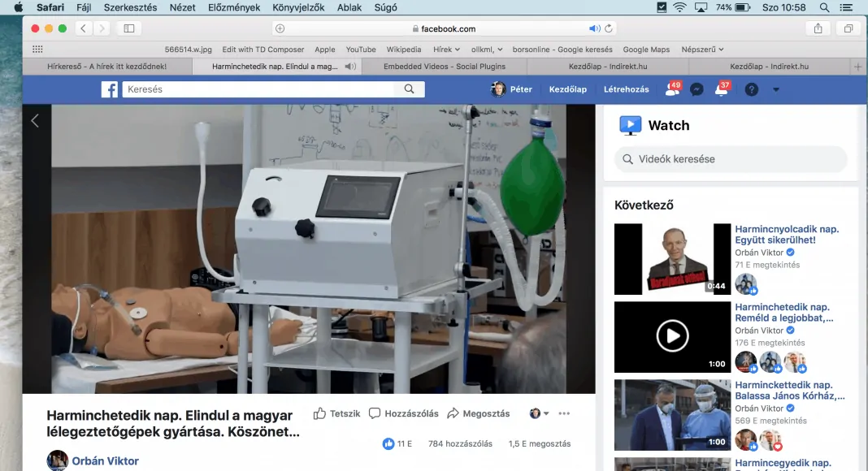Expand the ollkml, bookmarks folder
Viewport: 868px width, 471px height.
[x=487, y=50]
